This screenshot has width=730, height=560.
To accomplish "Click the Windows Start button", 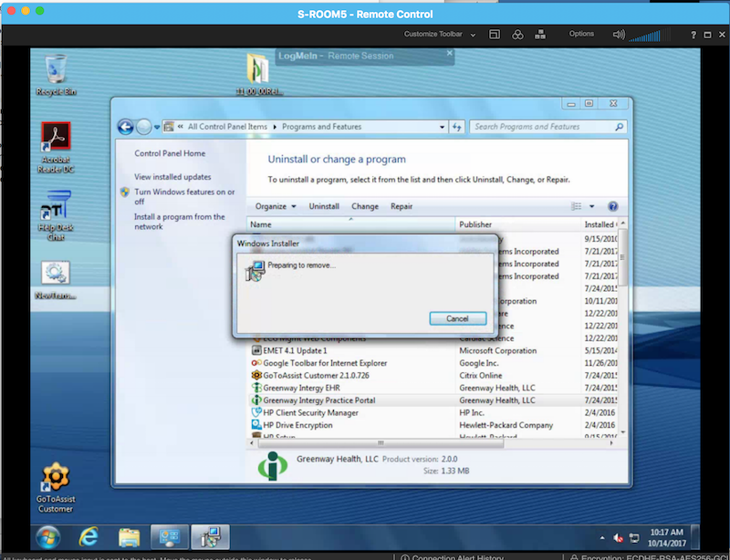I will click(x=48, y=538).
